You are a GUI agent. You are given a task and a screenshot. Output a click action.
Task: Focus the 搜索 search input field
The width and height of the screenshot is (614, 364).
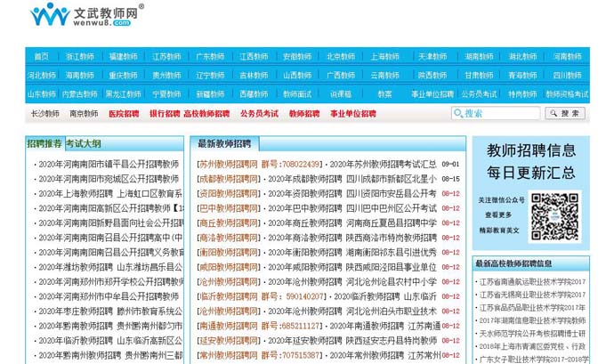(499, 113)
